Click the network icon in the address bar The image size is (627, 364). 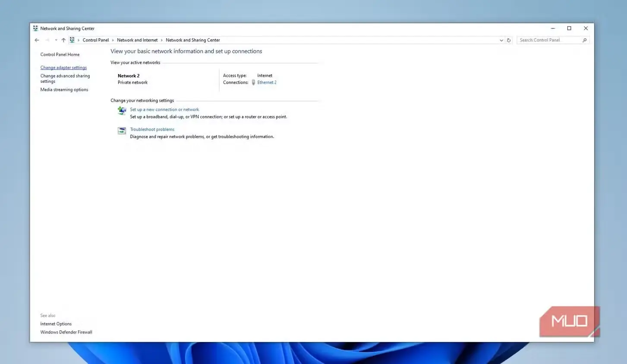[72, 40]
